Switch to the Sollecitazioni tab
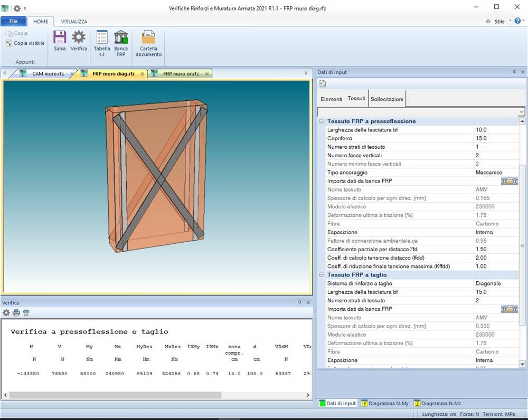The width and height of the screenshot is (528, 420). (x=387, y=99)
